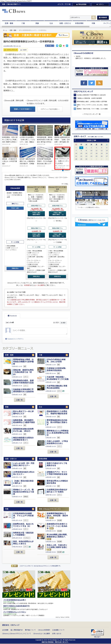
Task: Open the TASCLAP sponsored watch thumbnail
Action: (x=62, y=152)
